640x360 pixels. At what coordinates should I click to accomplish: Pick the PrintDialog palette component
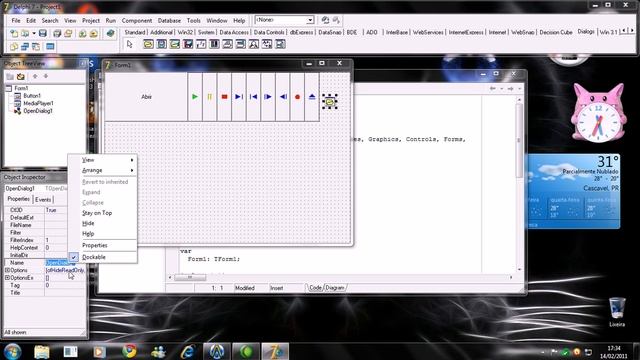point(227,44)
